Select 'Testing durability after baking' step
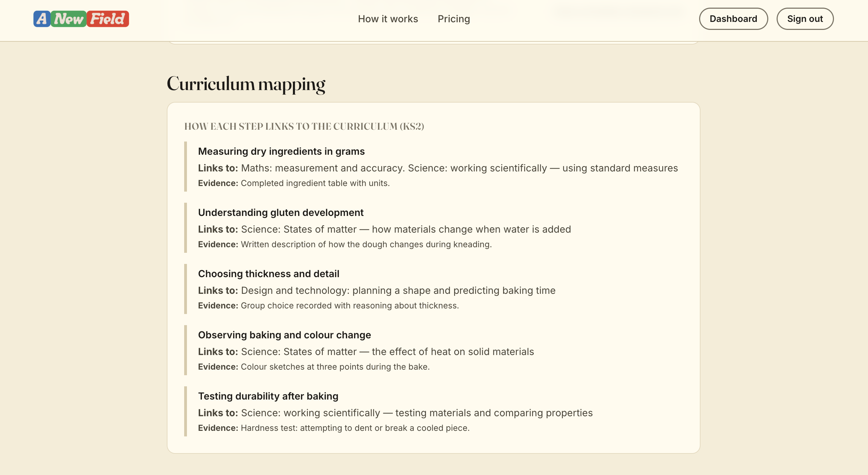Image resolution: width=868 pixels, height=475 pixels. pos(268,396)
